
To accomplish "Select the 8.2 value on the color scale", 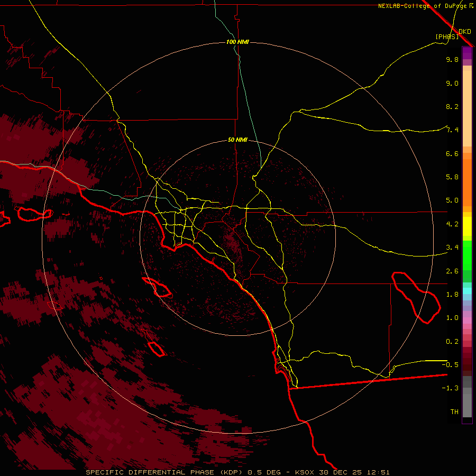I will [452, 106].
